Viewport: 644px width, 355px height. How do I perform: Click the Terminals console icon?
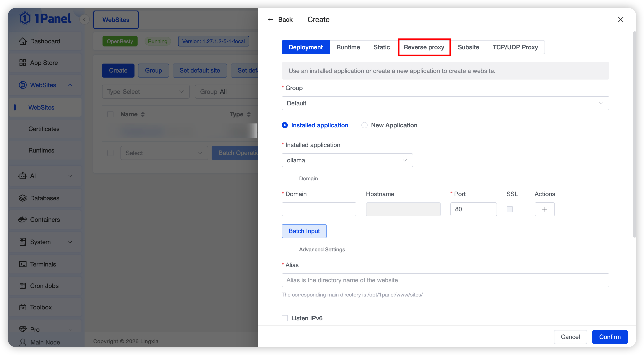[x=23, y=264]
